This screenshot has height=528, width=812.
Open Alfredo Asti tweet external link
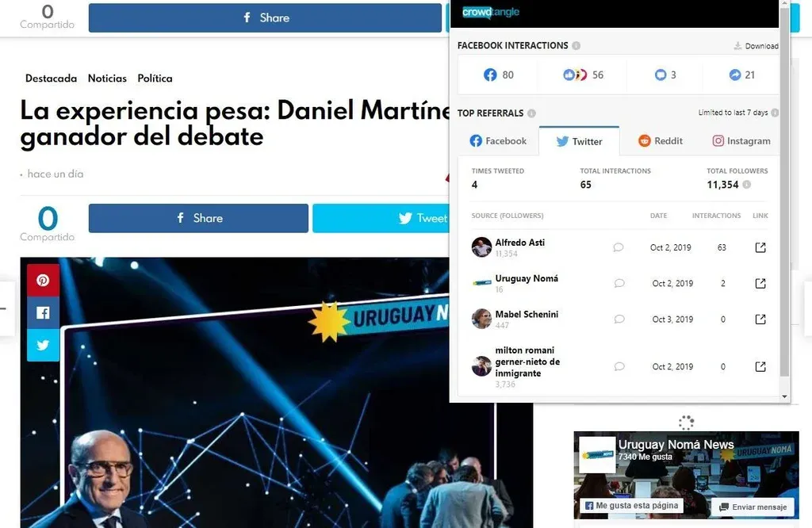760,247
